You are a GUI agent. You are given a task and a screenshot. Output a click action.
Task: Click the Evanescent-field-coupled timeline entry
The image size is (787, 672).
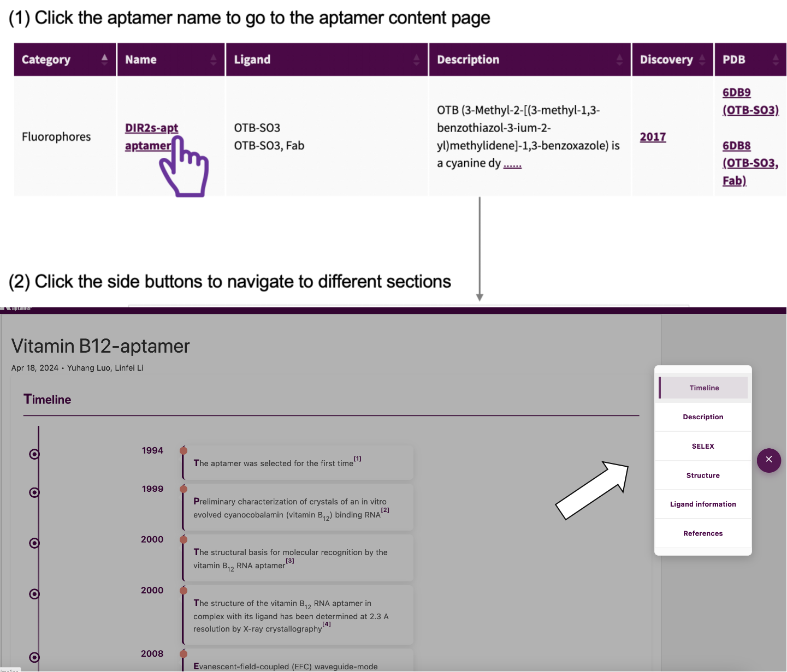[298, 661]
